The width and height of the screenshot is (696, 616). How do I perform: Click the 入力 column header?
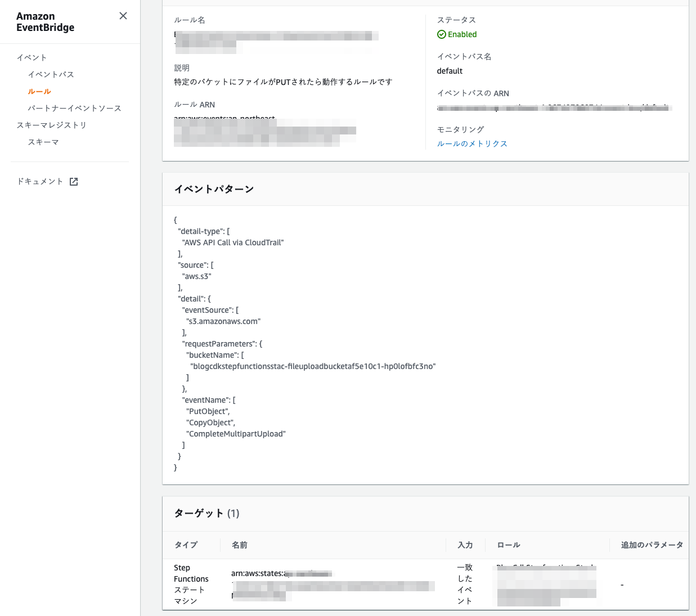(465, 545)
